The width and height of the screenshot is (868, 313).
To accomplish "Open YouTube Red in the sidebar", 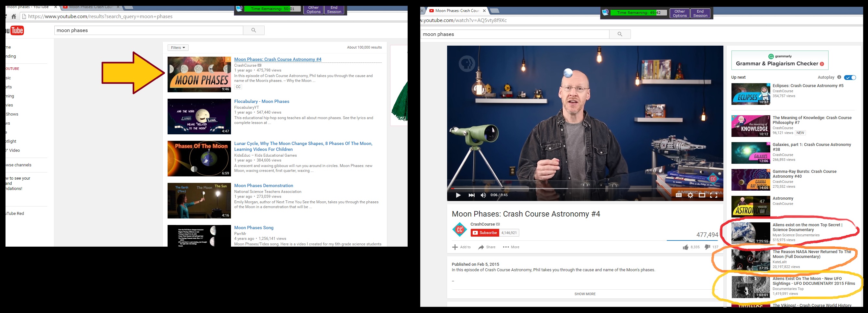I will [15, 214].
